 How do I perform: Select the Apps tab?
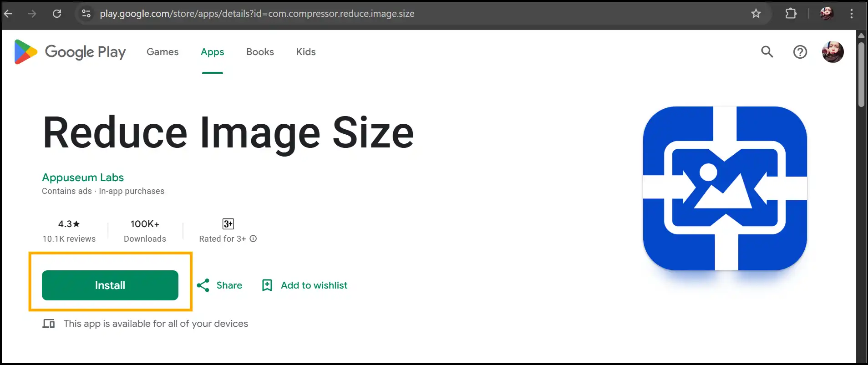tap(213, 52)
